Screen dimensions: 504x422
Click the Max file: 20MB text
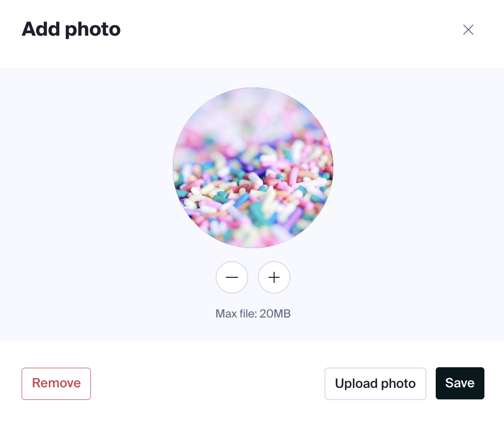tap(253, 313)
